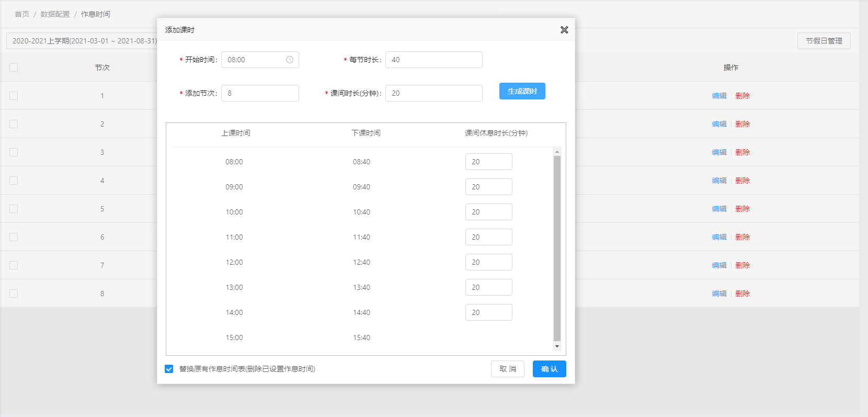Screen dimensions: 868x417
Task: Check the checkbox for period 6
Action: 14,237
